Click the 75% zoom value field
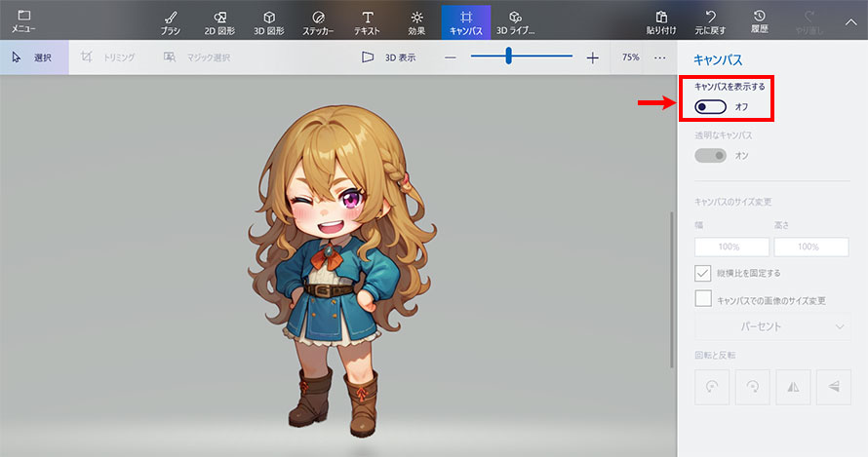 pos(630,57)
